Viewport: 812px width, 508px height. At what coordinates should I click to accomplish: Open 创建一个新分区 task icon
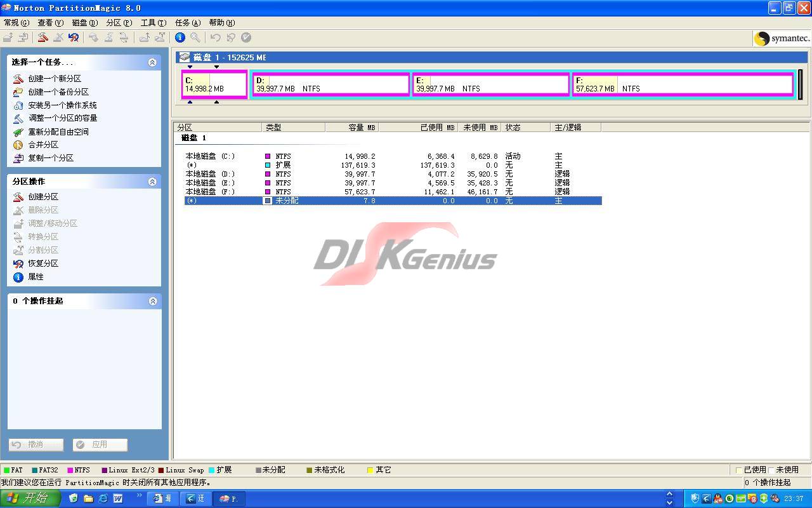[18, 79]
